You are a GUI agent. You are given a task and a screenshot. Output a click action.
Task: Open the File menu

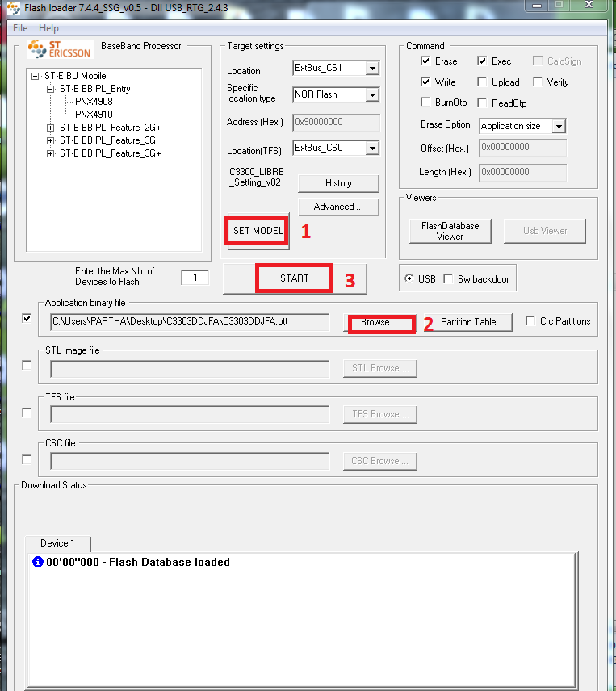(20, 28)
